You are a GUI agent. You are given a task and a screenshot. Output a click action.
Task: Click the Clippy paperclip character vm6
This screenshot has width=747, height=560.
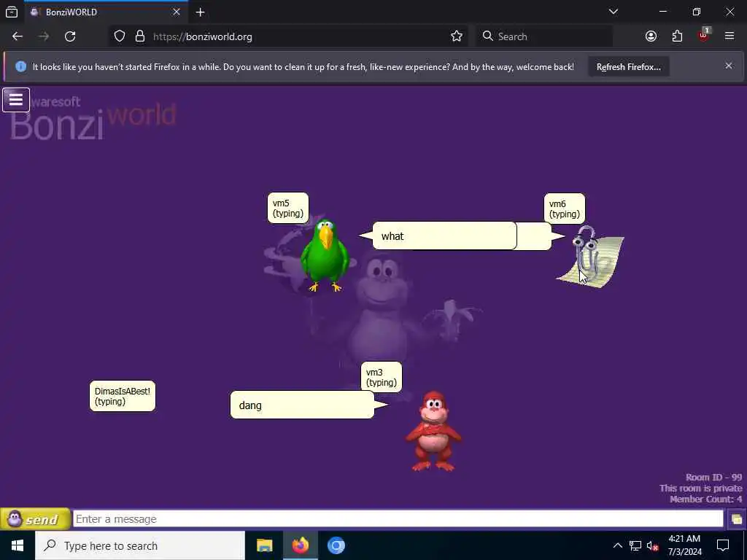tap(590, 257)
